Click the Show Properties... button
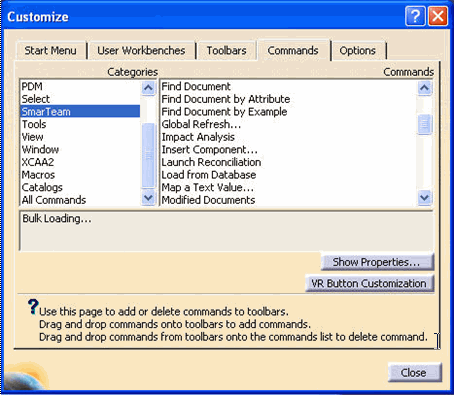 [377, 262]
